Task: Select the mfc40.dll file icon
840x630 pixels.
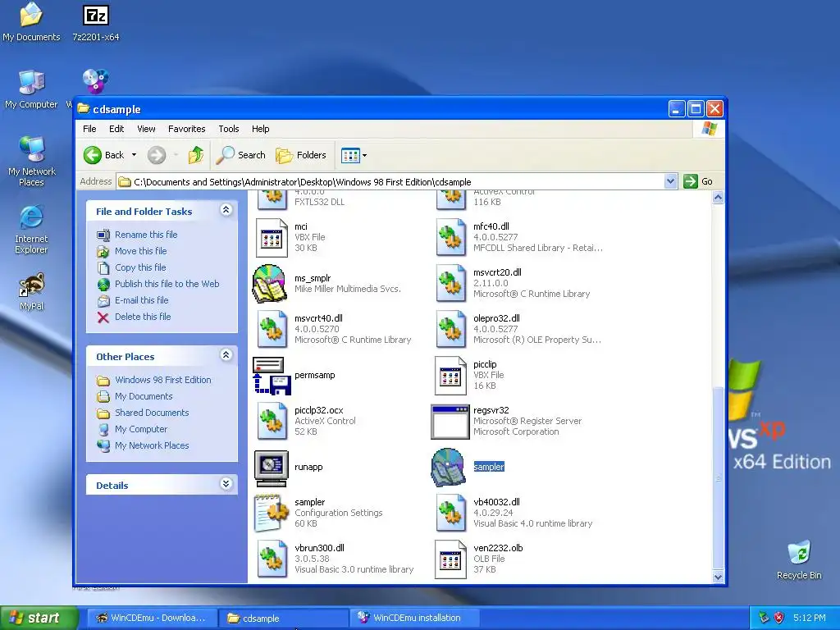Action: [x=450, y=237]
